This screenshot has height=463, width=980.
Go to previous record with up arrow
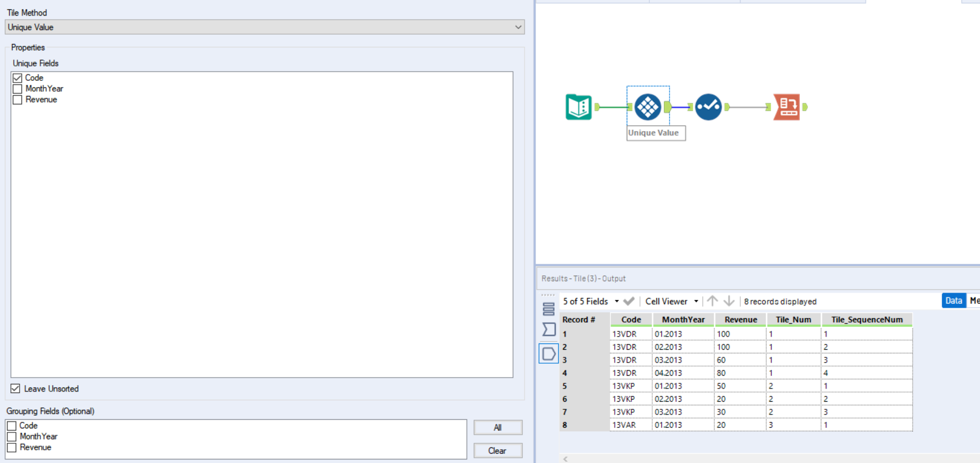click(x=713, y=301)
